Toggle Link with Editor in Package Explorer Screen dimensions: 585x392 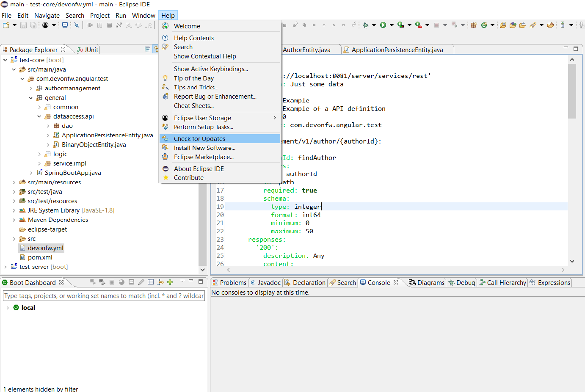click(156, 50)
